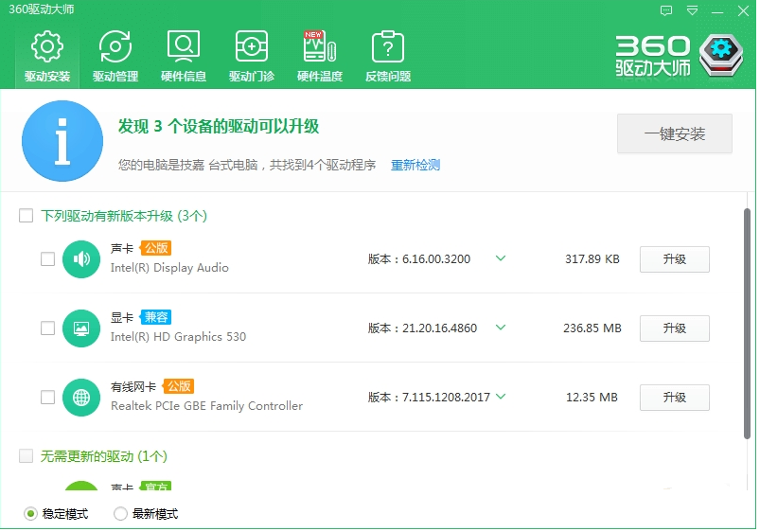Open 硬件温度 temperature icon
Viewport: 760px width, 532px height.
pos(319,46)
